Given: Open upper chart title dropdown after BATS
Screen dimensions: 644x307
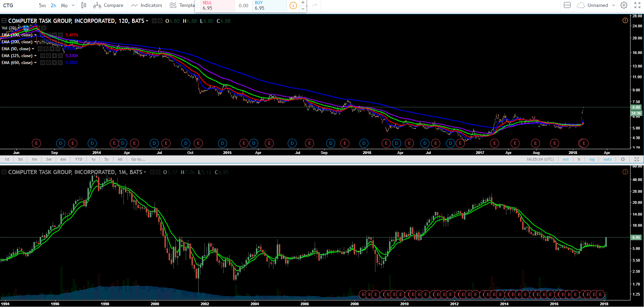Looking at the screenshot, I should click(x=147, y=21).
